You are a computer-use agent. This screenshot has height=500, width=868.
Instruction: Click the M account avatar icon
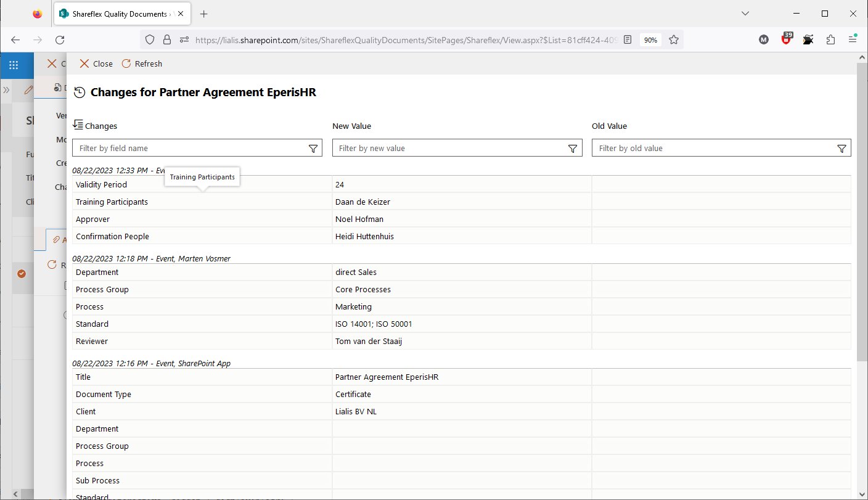[x=764, y=39]
